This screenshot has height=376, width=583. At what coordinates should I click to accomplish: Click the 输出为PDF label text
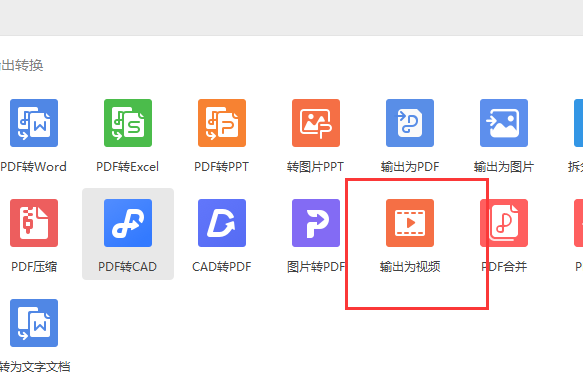coord(410,167)
